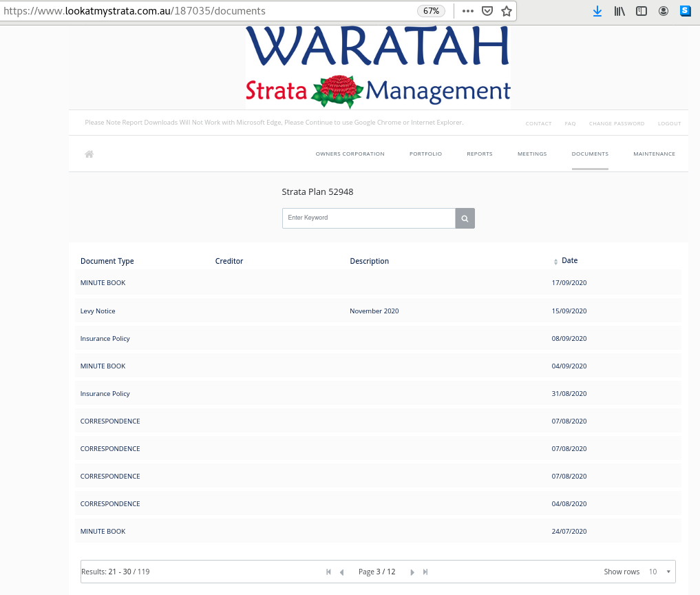Open the browser downloads arrow
The width and height of the screenshot is (700, 595).
pos(597,11)
